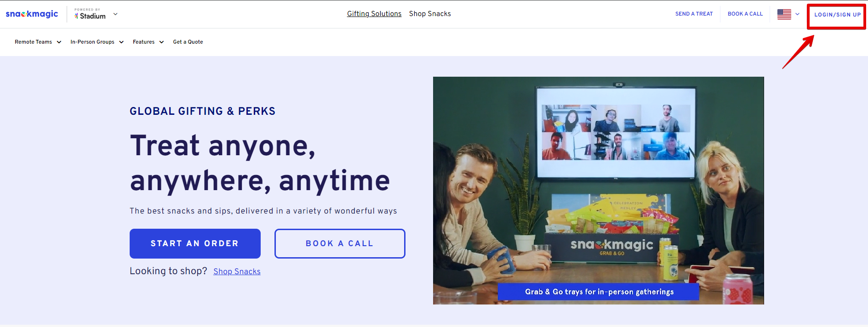Viewport: 868px width, 327px height.
Task: Click the US flag icon
Action: 784,14
